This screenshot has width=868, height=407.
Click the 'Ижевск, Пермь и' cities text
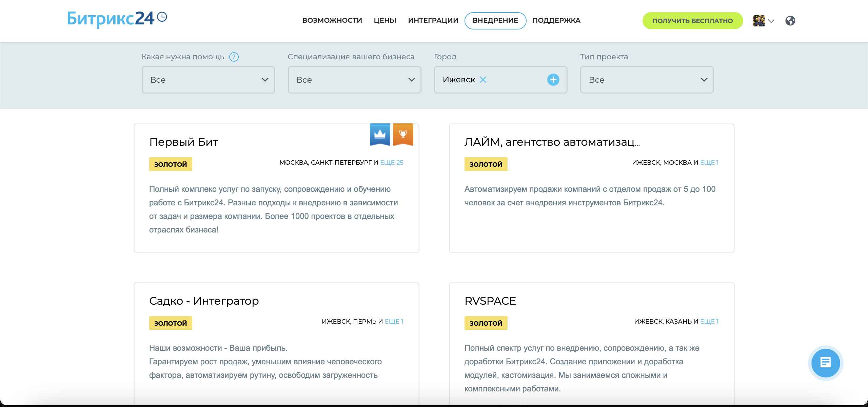point(352,321)
